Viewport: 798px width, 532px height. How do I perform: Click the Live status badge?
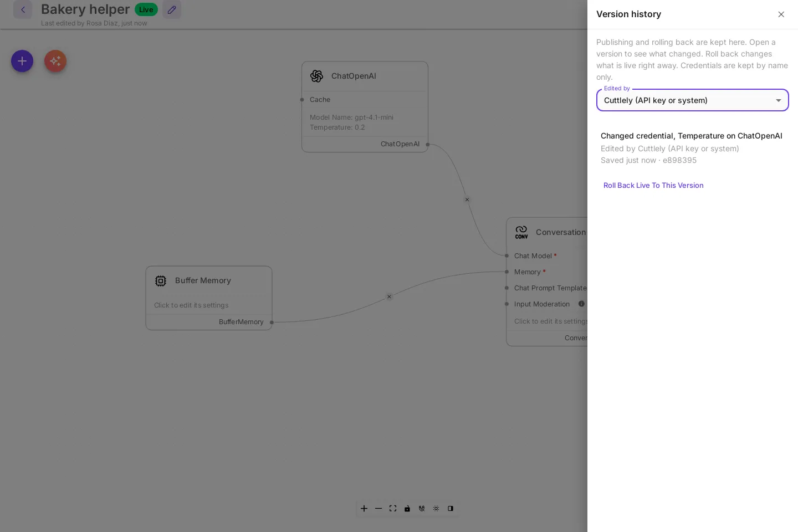click(x=146, y=9)
